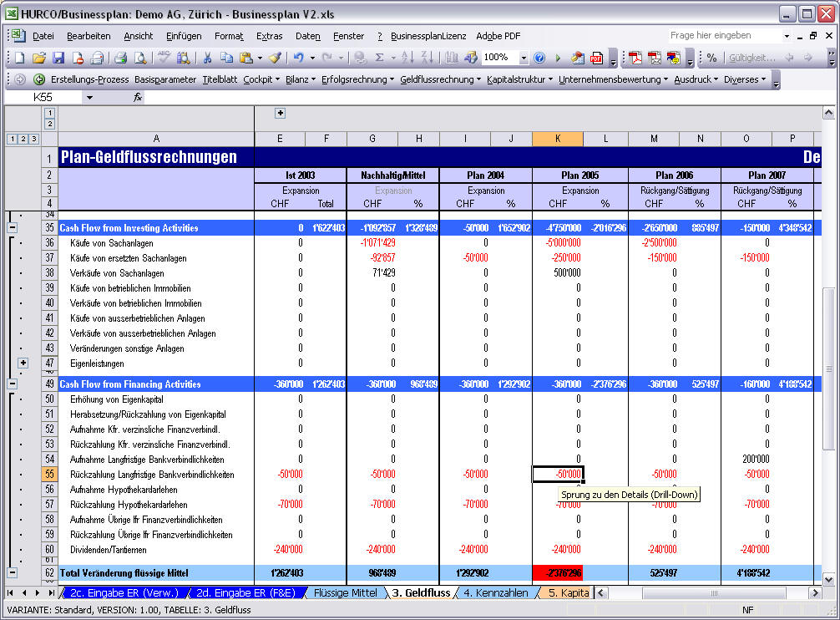
Task: Open the Research book icon
Action: click(183, 58)
